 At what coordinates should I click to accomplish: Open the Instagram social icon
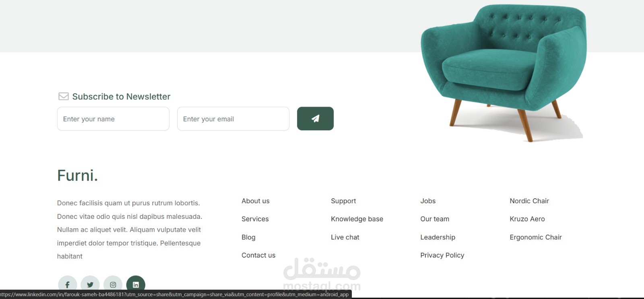click(113, 285)
